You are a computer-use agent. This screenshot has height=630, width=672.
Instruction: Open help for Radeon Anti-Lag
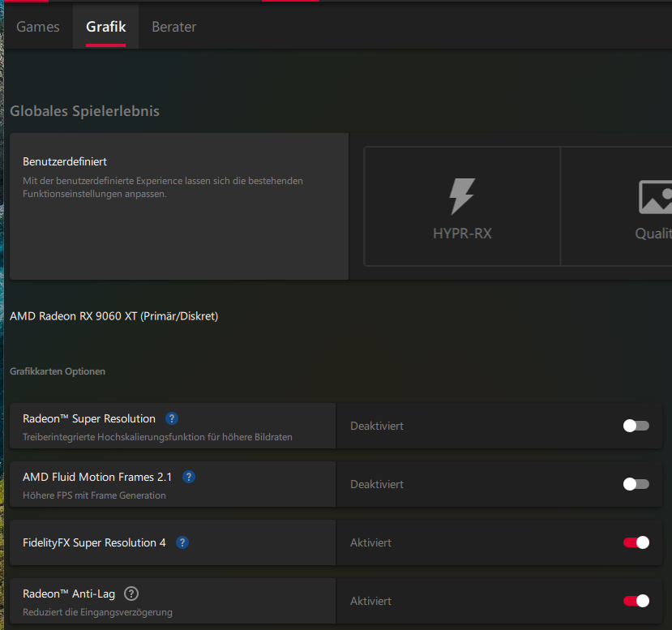tap(131, 594)
